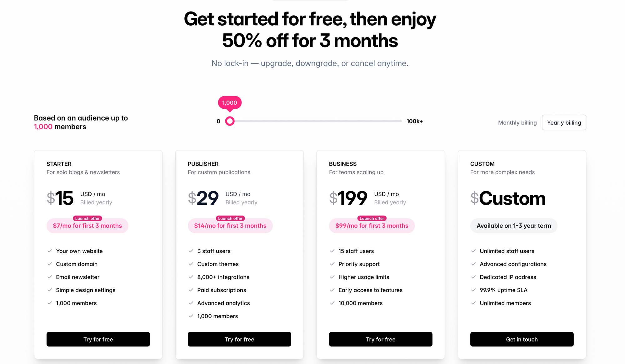625x364 pixels.
Task: Start Starter plan with Try for free
Action: (98, 339)
